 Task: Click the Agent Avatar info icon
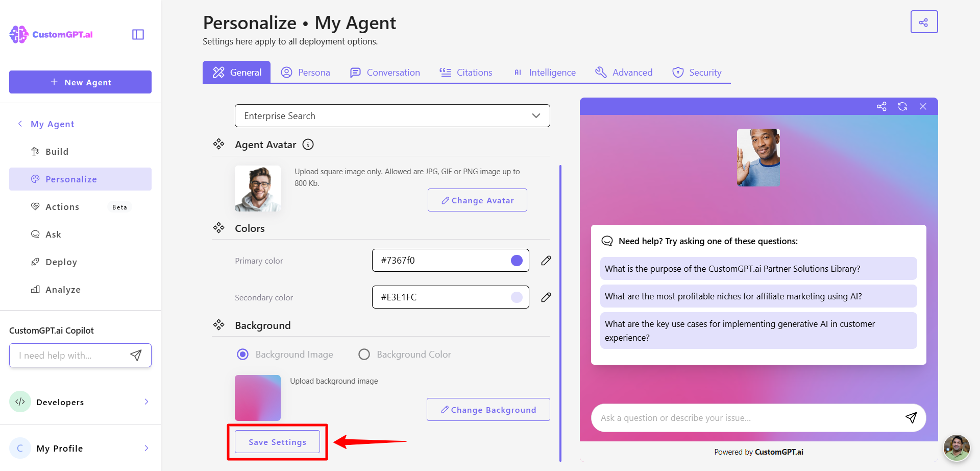point(308,145)
